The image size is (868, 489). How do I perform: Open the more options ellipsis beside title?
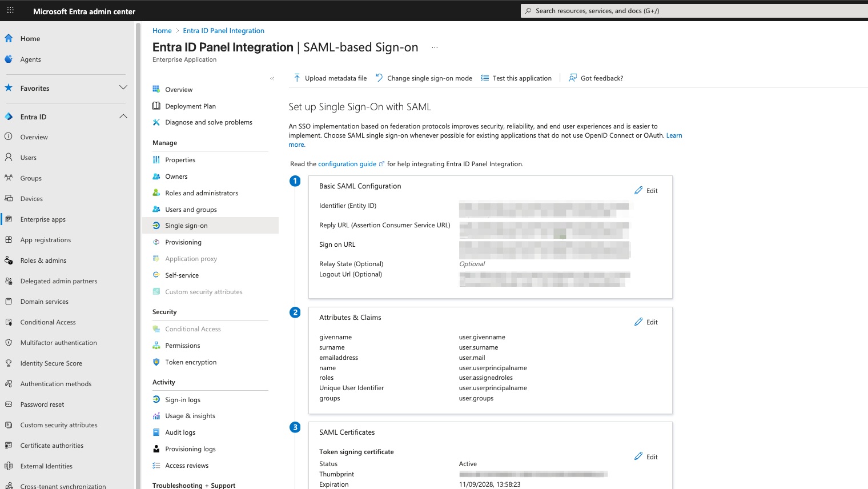pyautogui.click(x=435, y=47)
